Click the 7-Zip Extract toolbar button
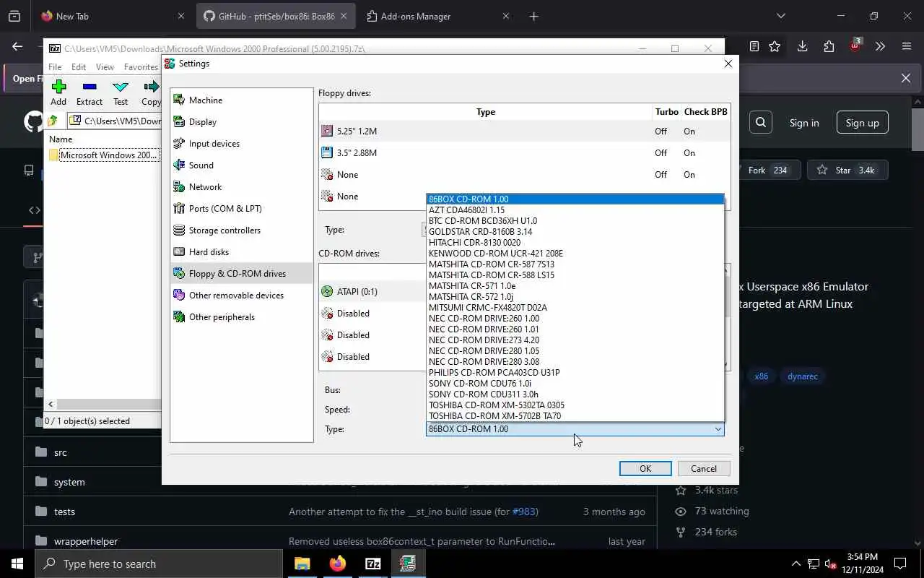The width and height of the screenshot is (924, 578). click(90, 92)
